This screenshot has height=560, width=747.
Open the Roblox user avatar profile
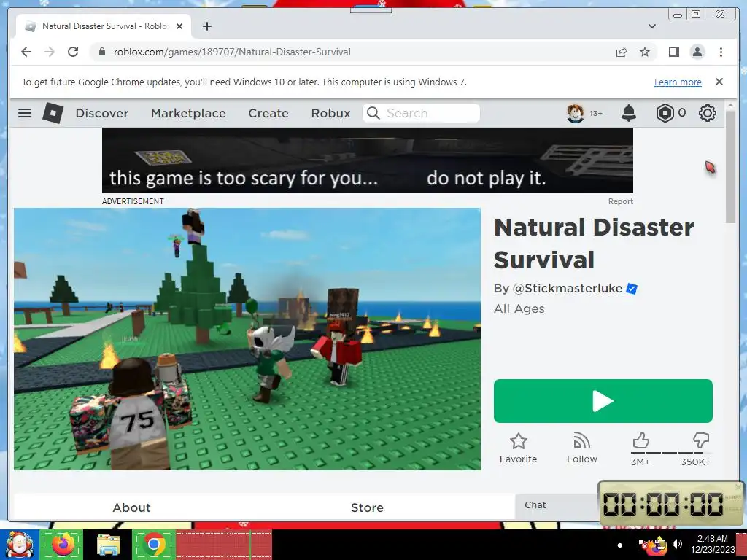pyautogui.click(x=575, y=113)
